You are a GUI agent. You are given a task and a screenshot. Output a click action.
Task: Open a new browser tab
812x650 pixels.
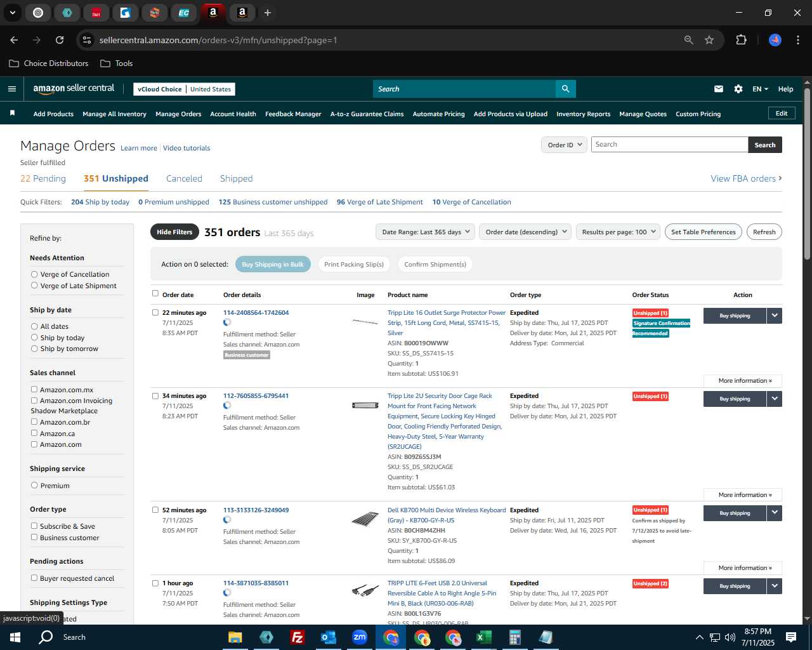coord(268,13)
